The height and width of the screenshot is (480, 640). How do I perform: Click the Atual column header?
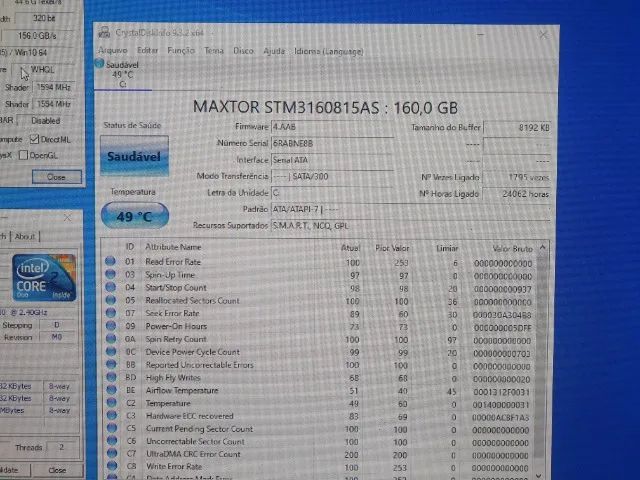(350, 248)
